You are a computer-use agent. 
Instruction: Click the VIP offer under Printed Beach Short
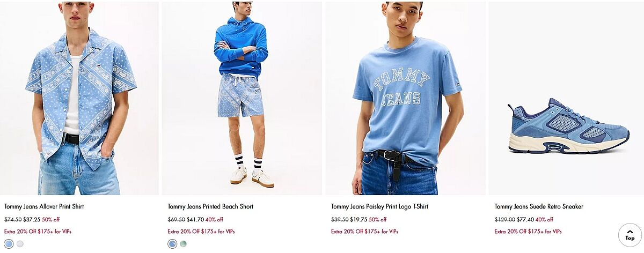(201, 232)
